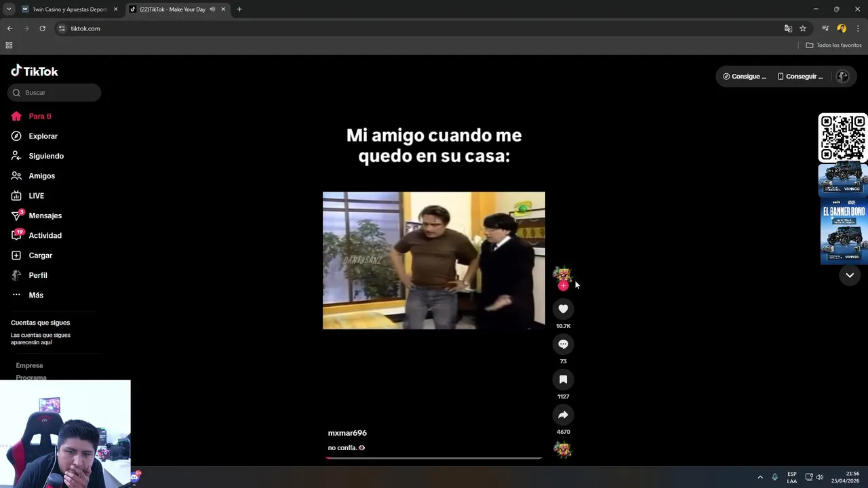Pause the playing video
This screenshot has width=868, height=488.
click(434, 260)
